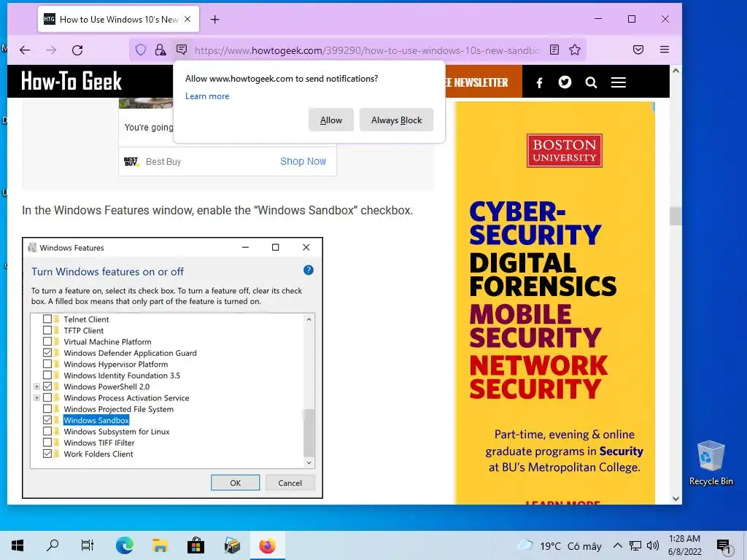Go back to previous page in Firefox
Viewport: 747px width, 560px height.
point(25,50)
